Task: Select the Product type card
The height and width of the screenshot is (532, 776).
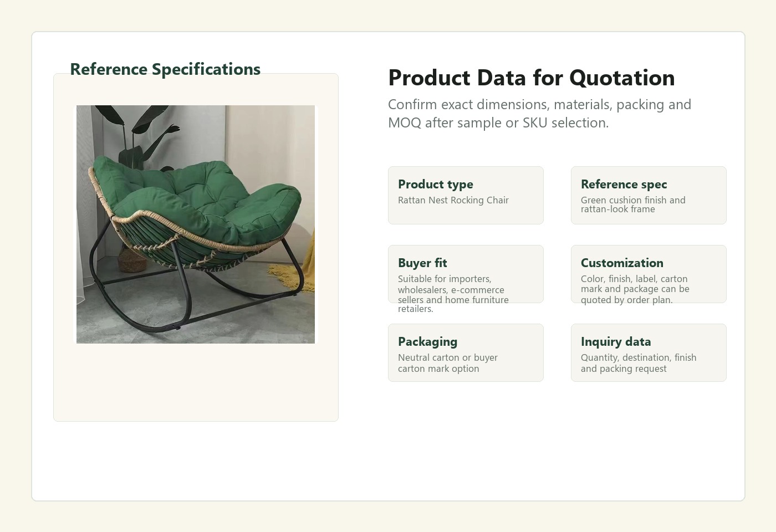Action: [x=466, y=195]
